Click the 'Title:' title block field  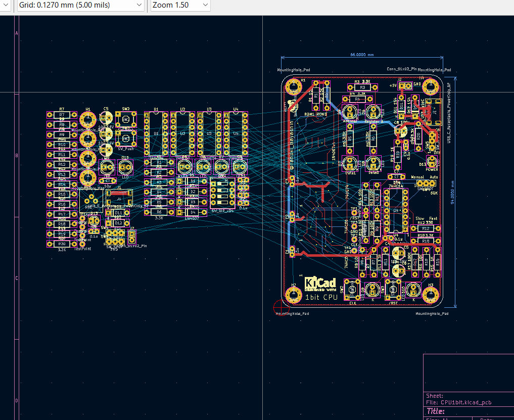(436, 411)
